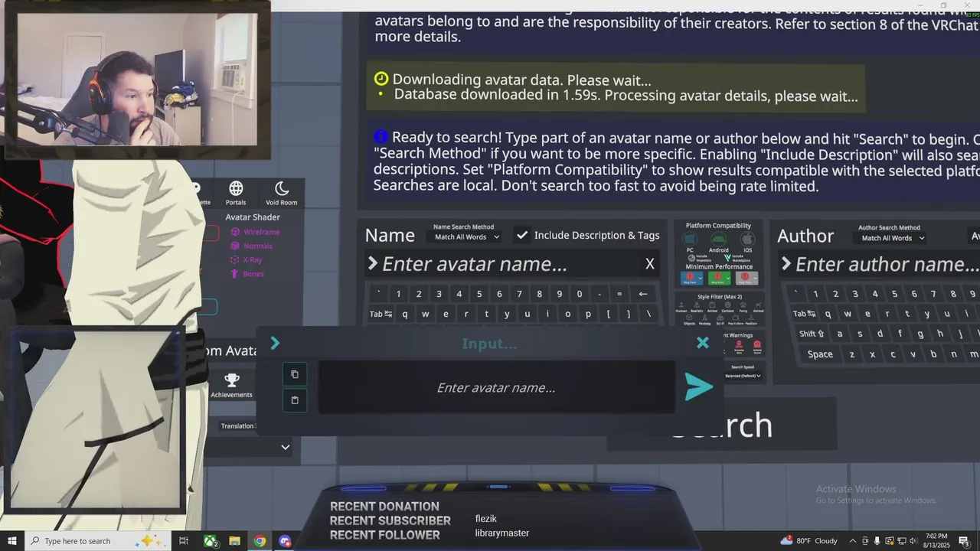This screenshot has height=551, width=980.
Task: Select the Bones avatar shader
Action: (x=247, y=273)
